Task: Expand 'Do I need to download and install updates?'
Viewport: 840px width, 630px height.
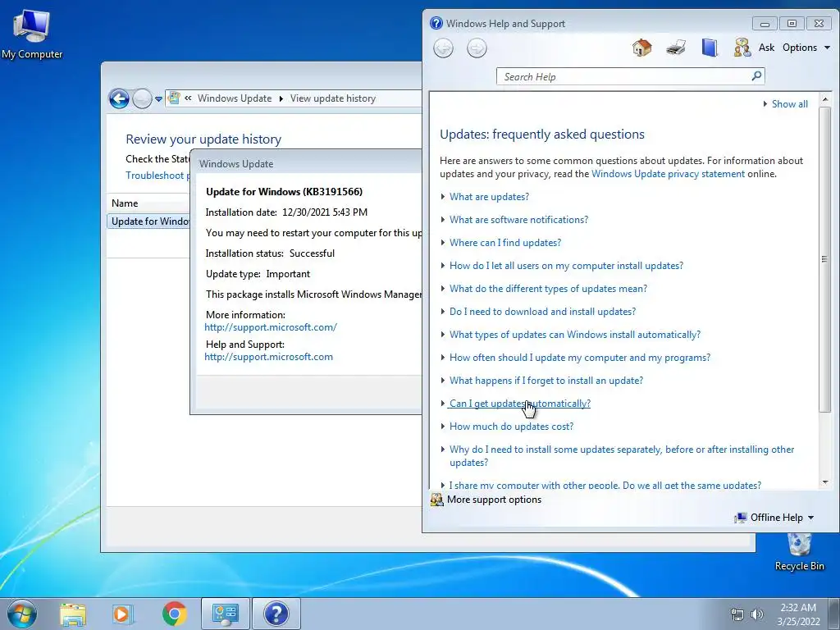Action: coord(542,312)
